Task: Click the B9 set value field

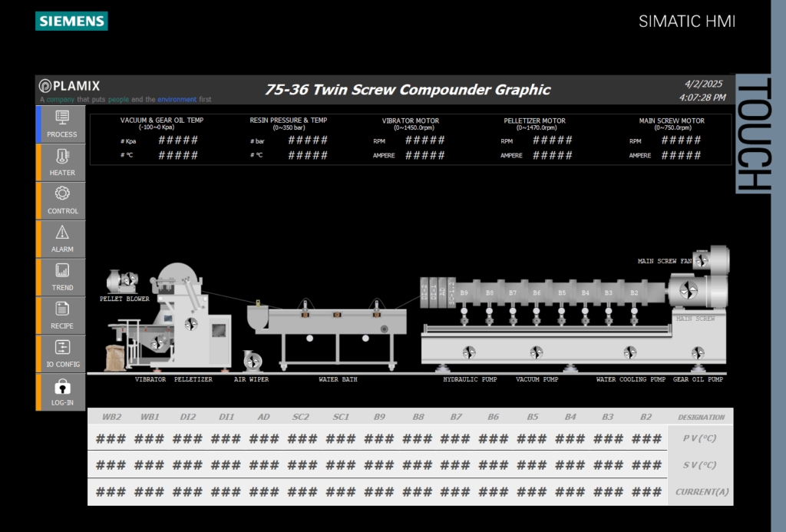Action: [379, 465]
